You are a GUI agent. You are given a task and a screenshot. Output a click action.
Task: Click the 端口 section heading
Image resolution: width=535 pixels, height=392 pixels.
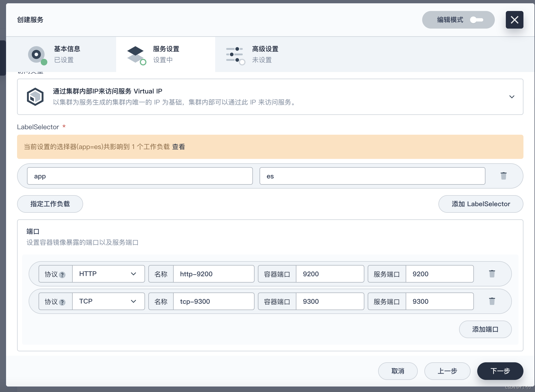(33, 231)
